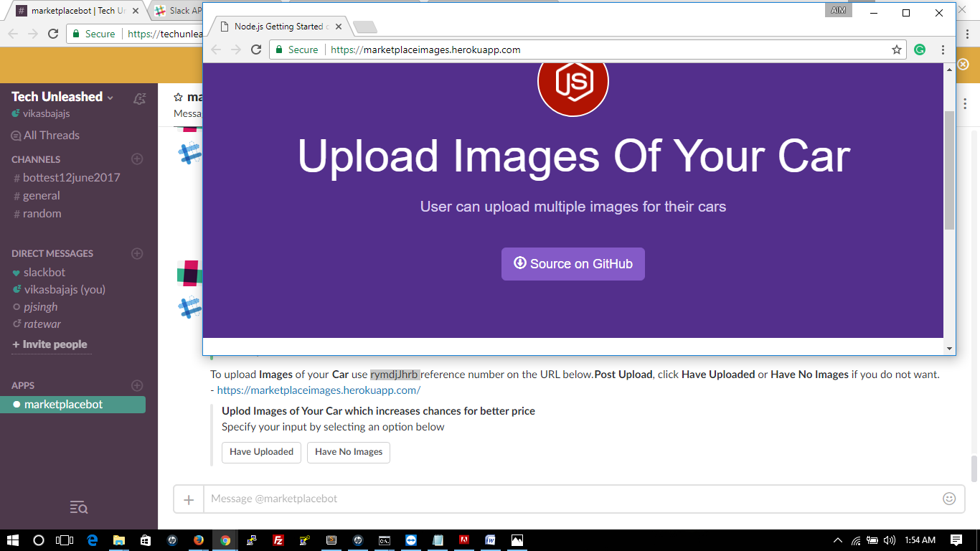The image size is (980, 551).
Task: Open the volume control in tray
Action: coord(890,540)
